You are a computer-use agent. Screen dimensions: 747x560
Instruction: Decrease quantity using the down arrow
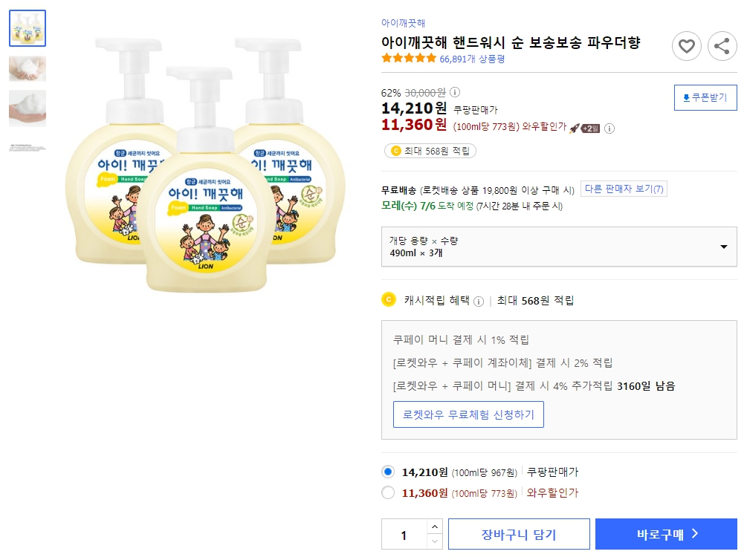point(435,540)
